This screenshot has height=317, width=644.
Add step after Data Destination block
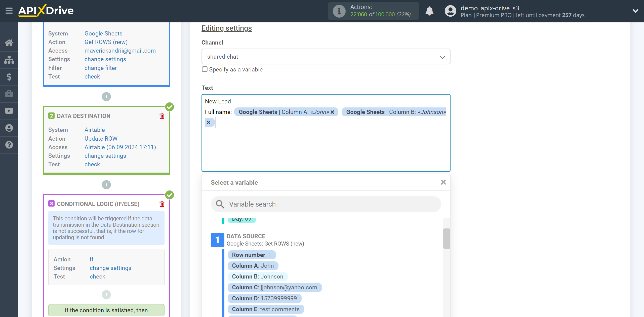[106, 185]
